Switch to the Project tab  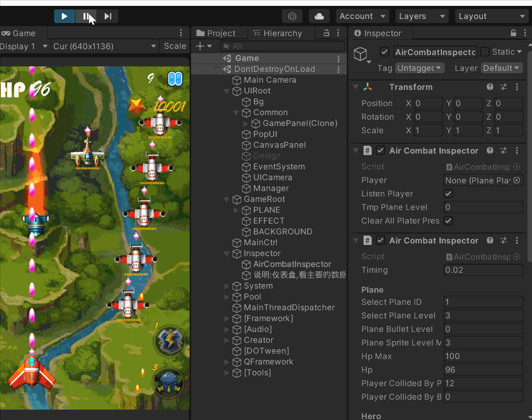[x=216, y=33]
